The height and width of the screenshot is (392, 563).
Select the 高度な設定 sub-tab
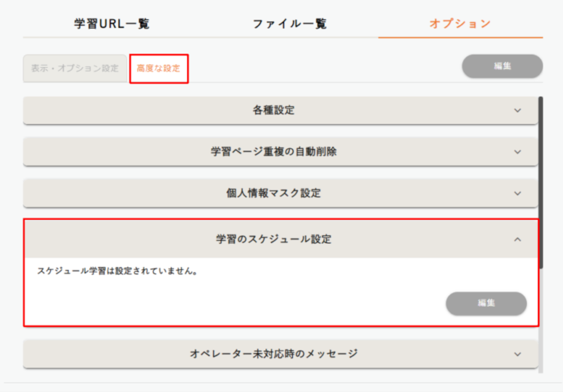coord(159,69)
